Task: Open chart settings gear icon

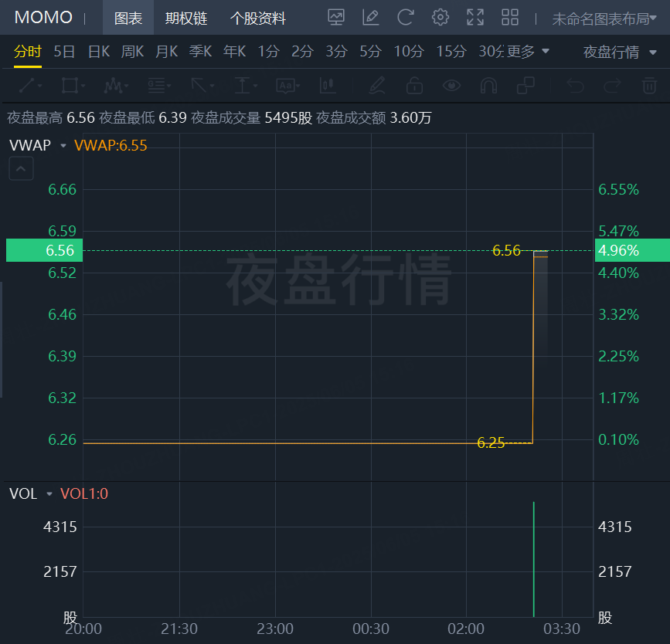Action: (x=440, y=18)
